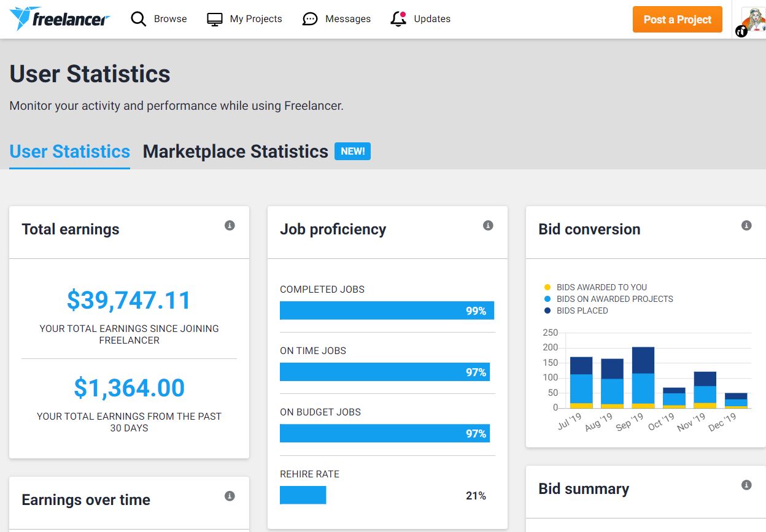Viewport: 766px width, 532px height.
Task: Open the profile menu from the avatar
Action: point(754,18)
